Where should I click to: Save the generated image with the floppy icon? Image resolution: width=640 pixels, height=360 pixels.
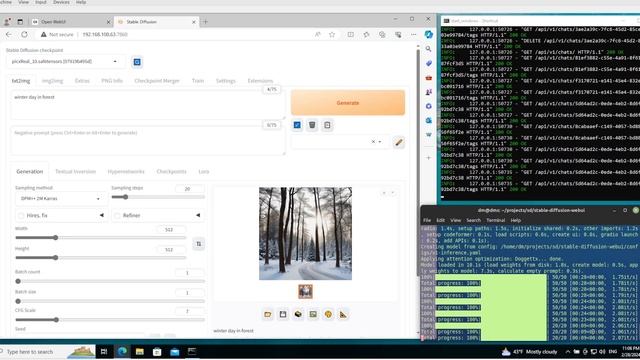[283, 314]
